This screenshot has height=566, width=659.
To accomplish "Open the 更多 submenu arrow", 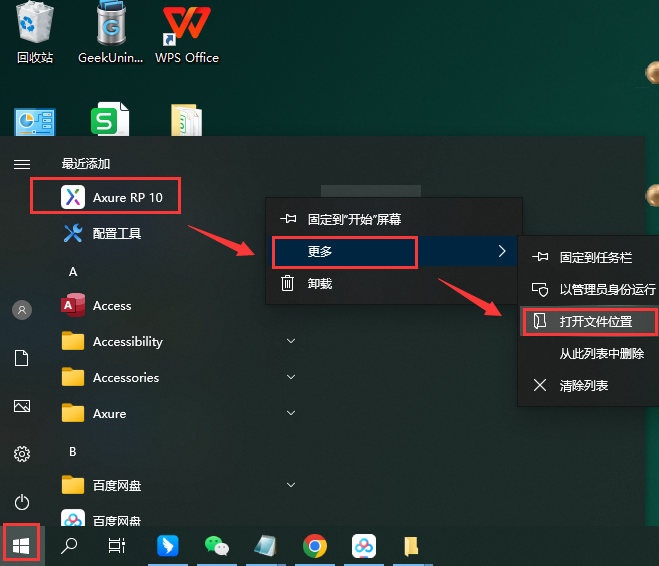I will pyautogui.click(x=502, y=251).
